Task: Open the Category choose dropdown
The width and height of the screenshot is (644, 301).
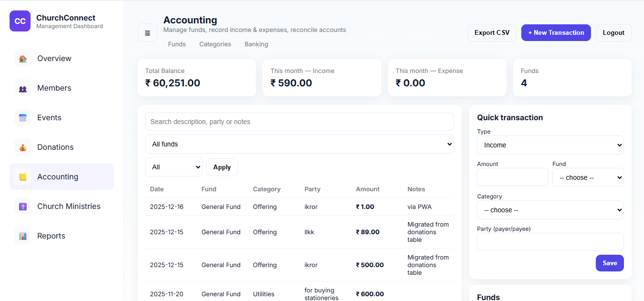Action: tap(550, 210)
